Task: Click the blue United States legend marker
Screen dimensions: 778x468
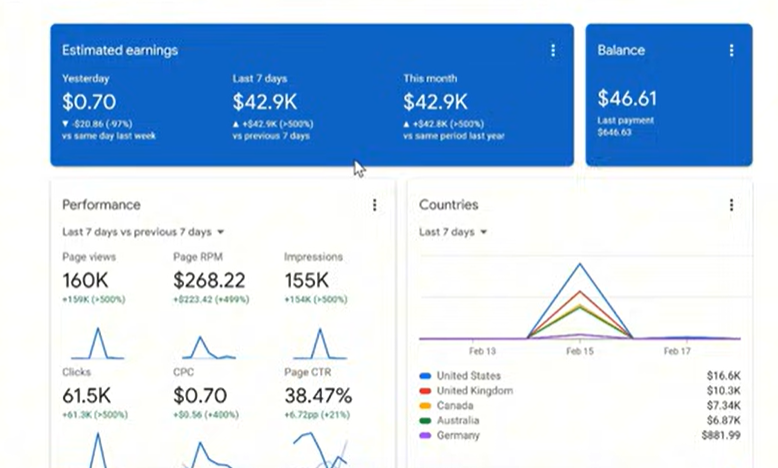Action: (x=425, y=376)
